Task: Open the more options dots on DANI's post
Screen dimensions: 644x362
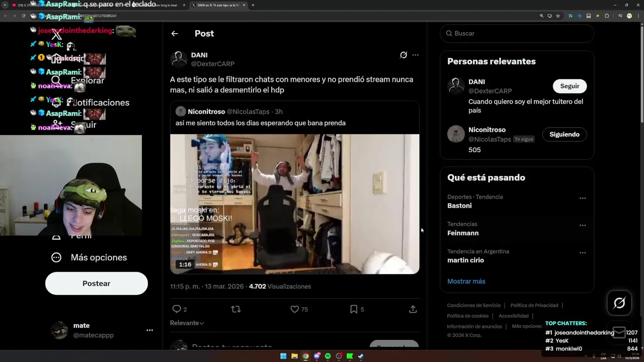Action: (x=415, y=55)
